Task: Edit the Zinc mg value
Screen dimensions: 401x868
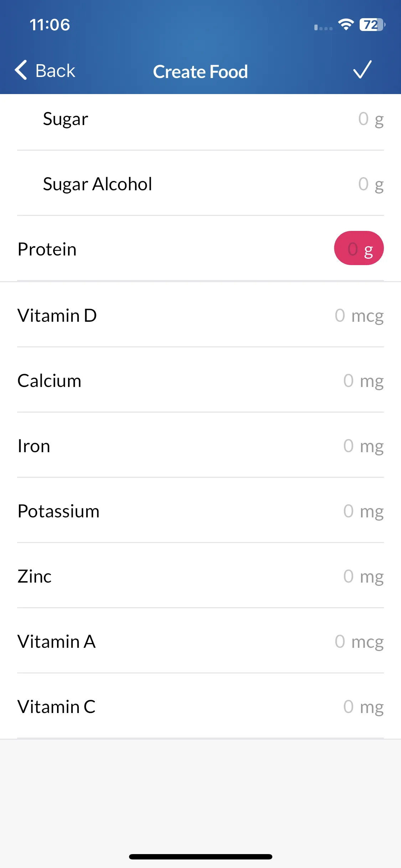Action: [x=363, y=577]
